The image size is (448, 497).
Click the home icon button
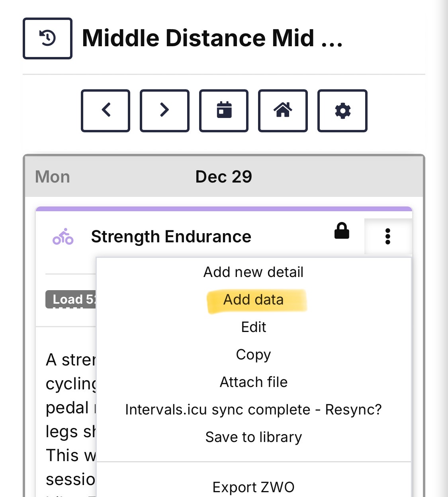pyautogui.click(x=283, y=110)
